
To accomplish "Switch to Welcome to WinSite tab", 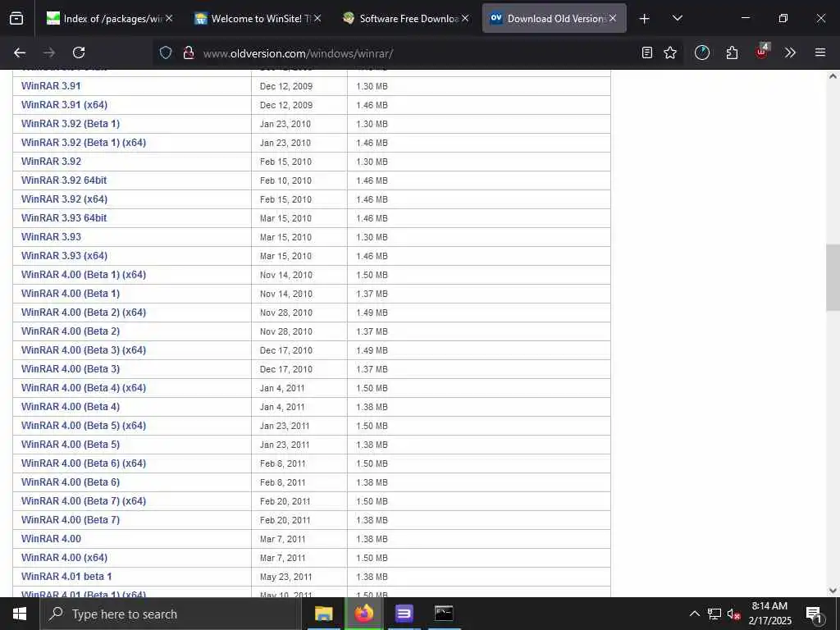I will (x=257, y=18).
